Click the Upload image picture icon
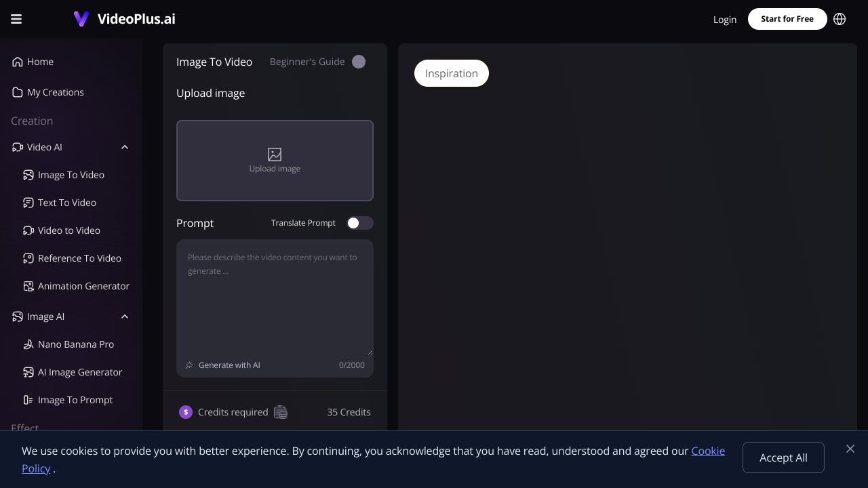The width and height of the screenshot is (868, 488). click(x=275, y=155)
